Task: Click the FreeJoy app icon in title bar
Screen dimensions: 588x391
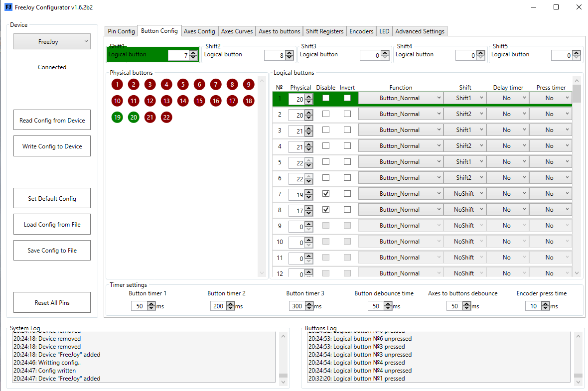Action: pyautogui.click(x=8, y=7)
